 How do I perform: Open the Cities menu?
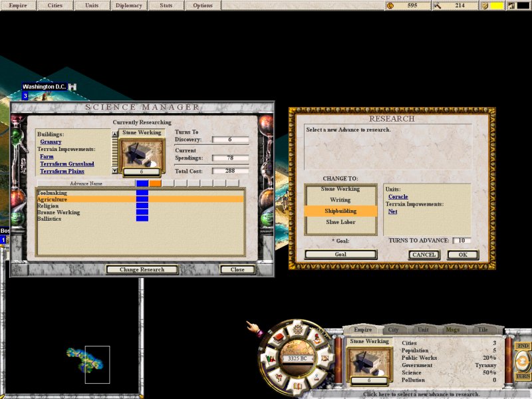pyautogui.click(x=55, y=5)
